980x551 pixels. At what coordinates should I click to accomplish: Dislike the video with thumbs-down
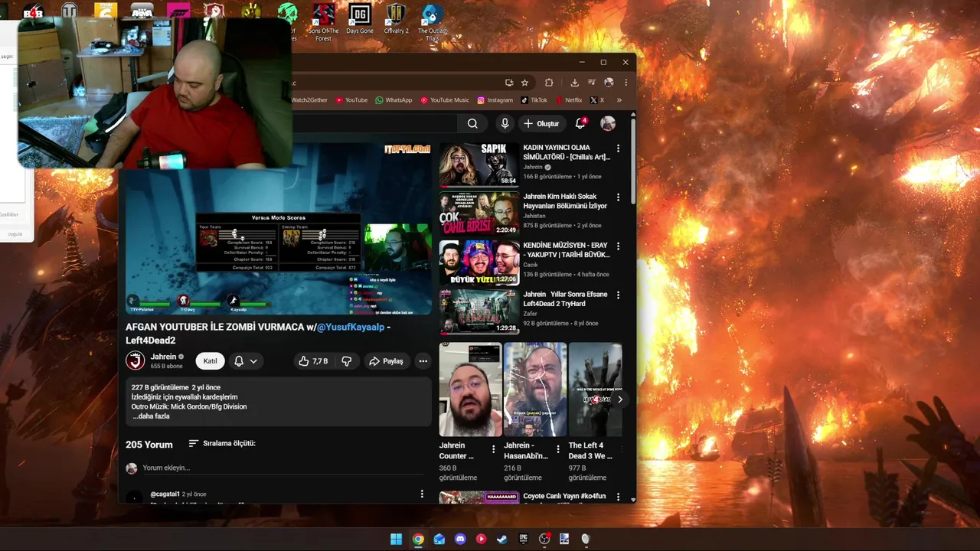[x=346, y=361]
